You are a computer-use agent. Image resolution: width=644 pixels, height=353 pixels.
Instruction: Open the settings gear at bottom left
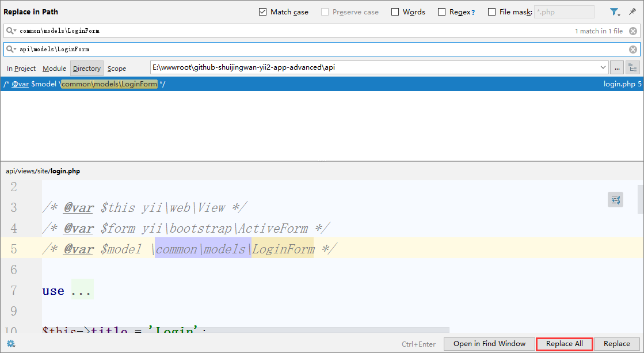point(10,344)
